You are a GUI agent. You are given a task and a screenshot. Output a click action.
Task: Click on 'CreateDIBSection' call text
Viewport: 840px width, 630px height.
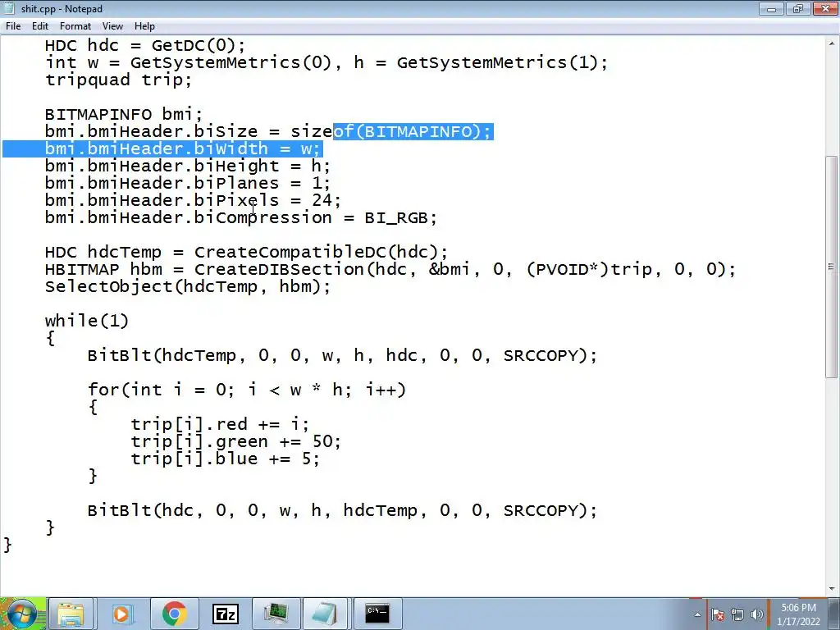tap(279, 269)
